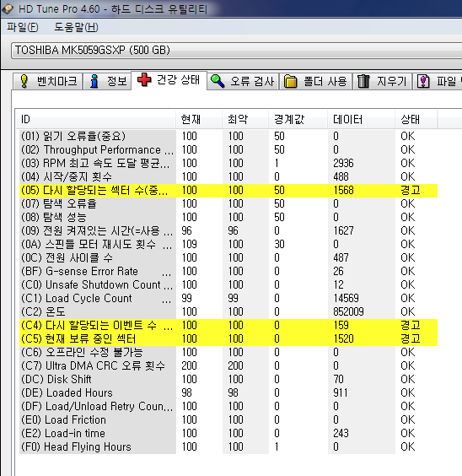Click the light bulb icon on 벤치마크 tab

click(x=24, y=81)
